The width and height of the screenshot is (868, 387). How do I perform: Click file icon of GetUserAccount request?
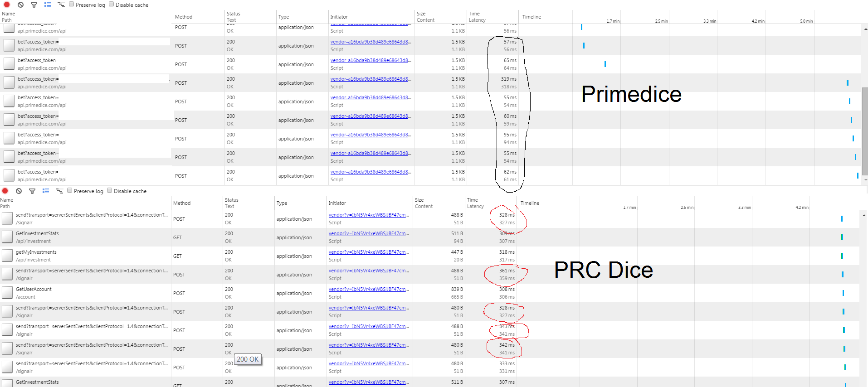(x=7, y=293)
